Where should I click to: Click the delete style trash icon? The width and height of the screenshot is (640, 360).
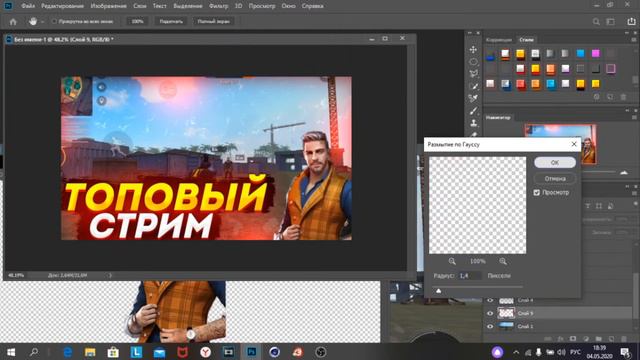623,97
